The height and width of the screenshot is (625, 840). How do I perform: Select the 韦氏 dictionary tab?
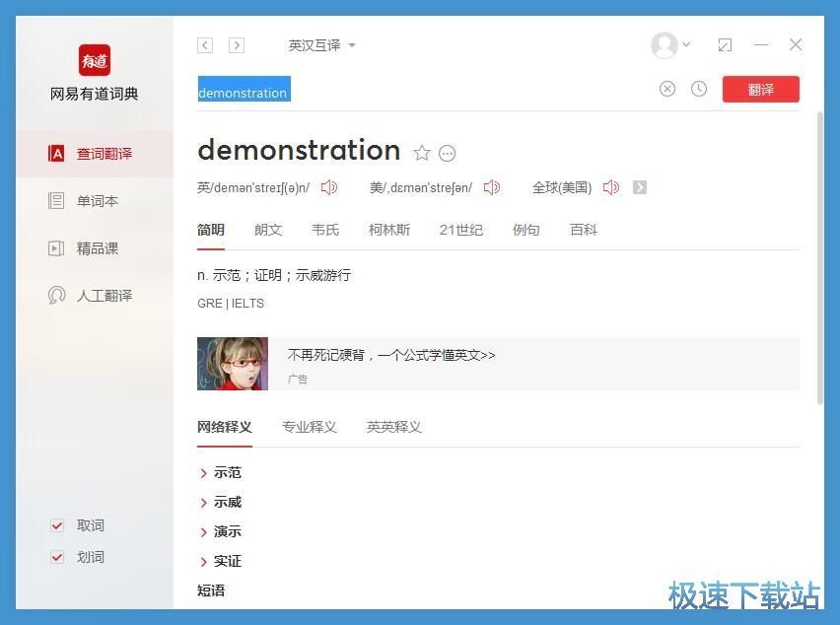click(x=325, y=231)
